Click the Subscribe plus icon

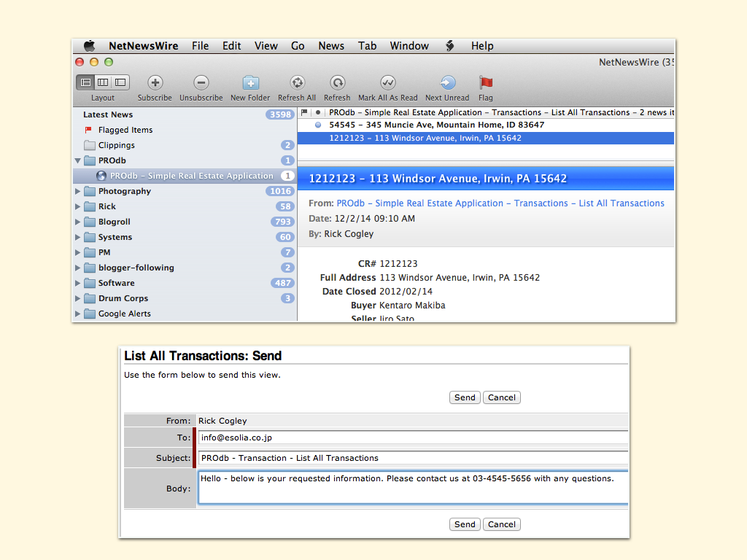(155, 83)
